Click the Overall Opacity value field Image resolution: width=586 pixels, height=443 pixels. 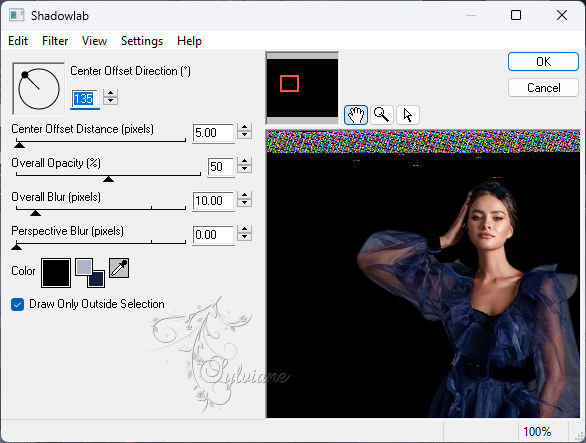220,167
